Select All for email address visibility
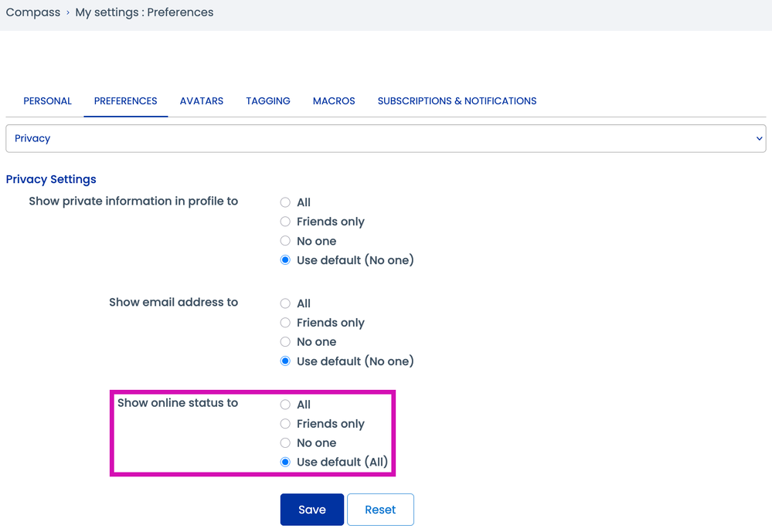This screenshot has height=532, width=772. [285, 303]
